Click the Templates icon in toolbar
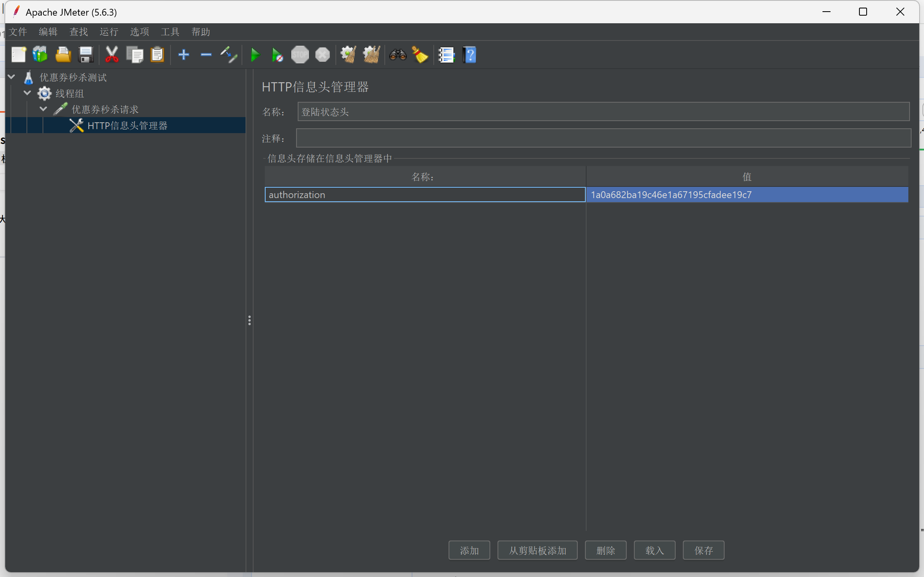924x577 pixels. (40, 55)
